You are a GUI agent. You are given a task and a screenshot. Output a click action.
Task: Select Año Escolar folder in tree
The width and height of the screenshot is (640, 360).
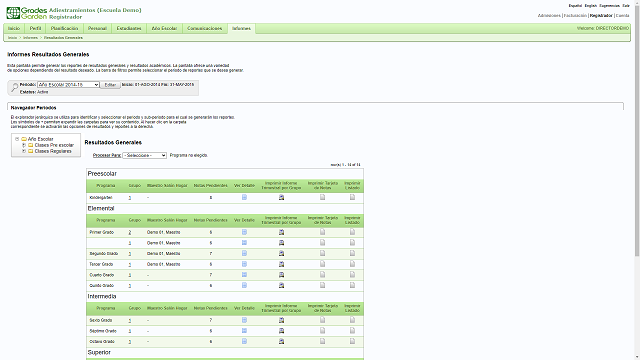pyautogui.click(x=40, y=139)
